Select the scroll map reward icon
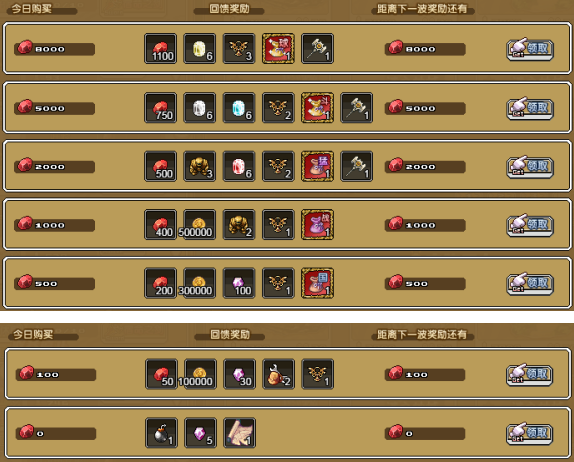The height and width of the screenshot is (462, 574). pos(239,433)
